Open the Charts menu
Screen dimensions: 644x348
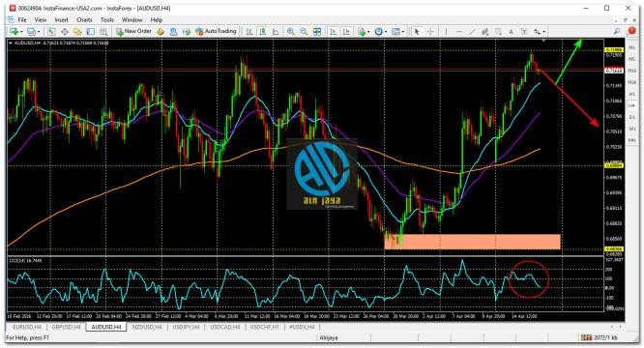pos(84,19)
